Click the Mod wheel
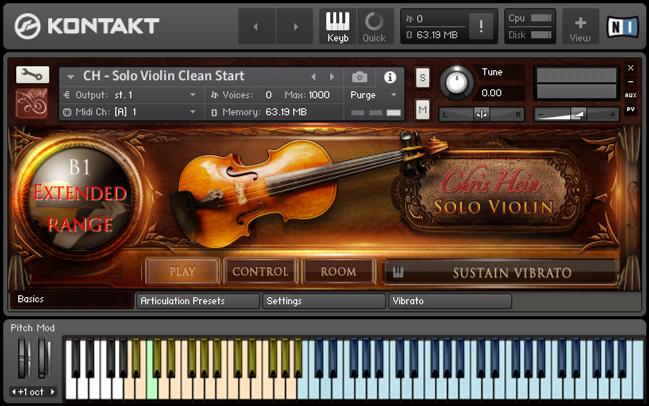The width and height of the screenshot is (649, 406). [x=43, y=358]
